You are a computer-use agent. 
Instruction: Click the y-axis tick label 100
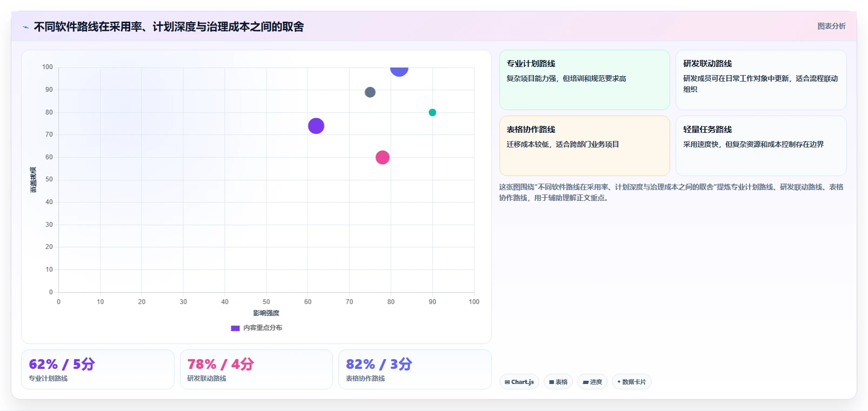point(48,67)
